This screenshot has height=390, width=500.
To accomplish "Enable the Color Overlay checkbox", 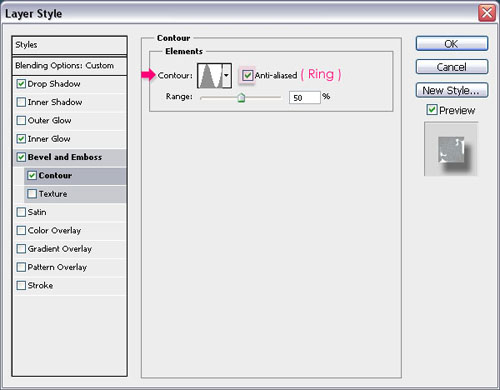I will pyautogui.click(x=21, y=230).
